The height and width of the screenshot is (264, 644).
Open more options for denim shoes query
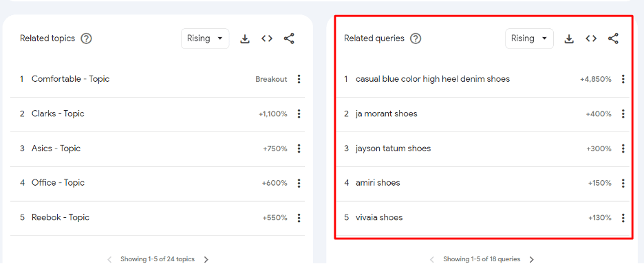click(x=623, y=79)
